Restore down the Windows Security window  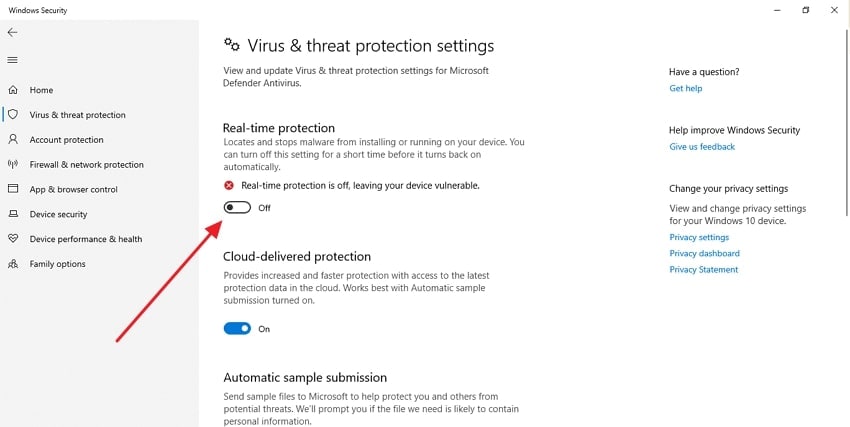coord(806,10)
